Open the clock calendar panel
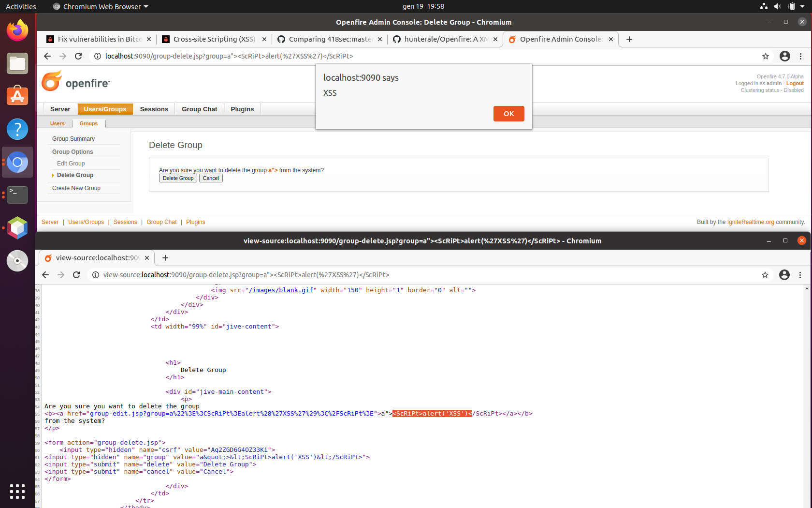The width and height of the screenshot is (812, 508). pos(423,6)
